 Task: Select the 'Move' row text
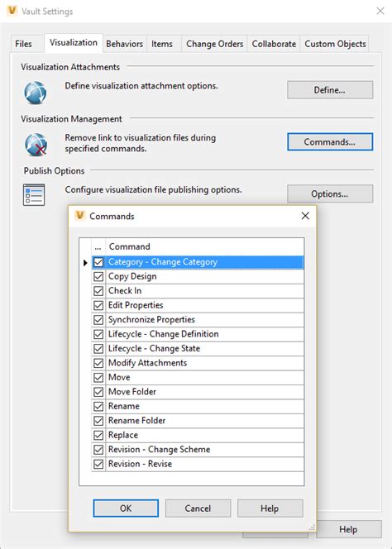[119, 377]
